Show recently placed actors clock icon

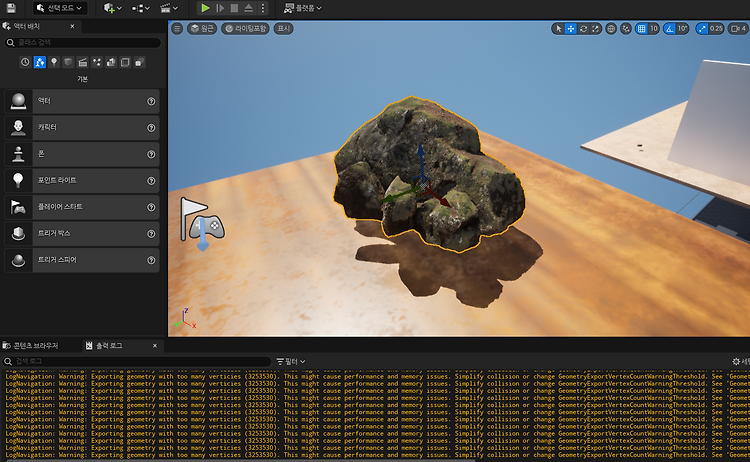25,62
